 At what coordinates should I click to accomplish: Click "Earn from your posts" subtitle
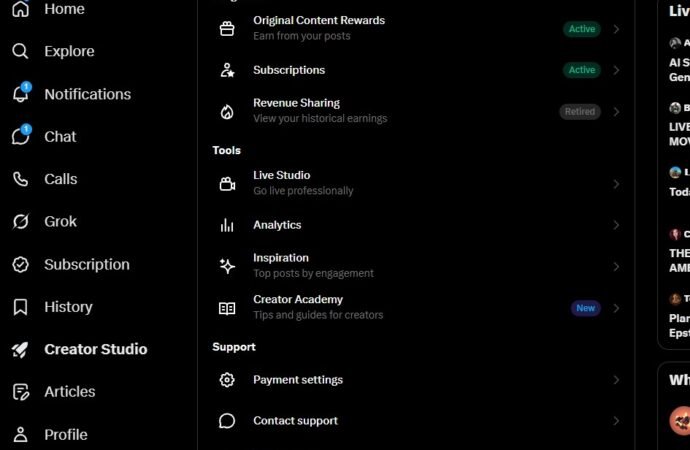point(302,36)
